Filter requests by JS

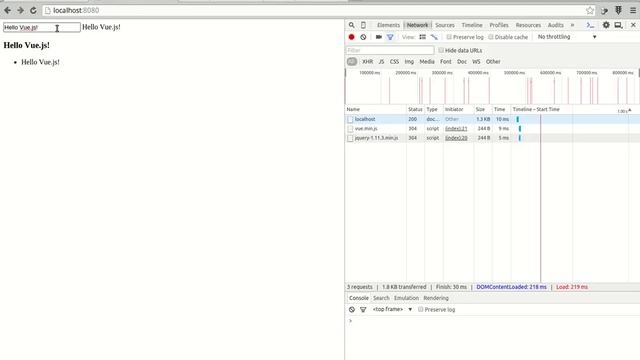click(381, 62)
